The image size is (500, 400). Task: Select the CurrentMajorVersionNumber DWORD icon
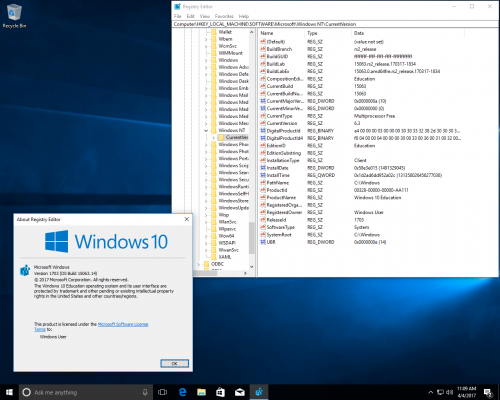(x=263, y=101)
